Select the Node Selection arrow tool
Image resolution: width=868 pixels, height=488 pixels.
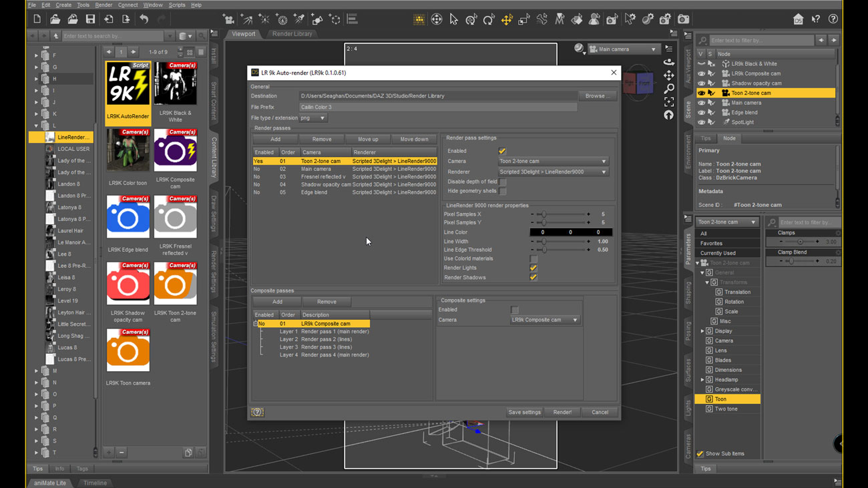point(454,19)
